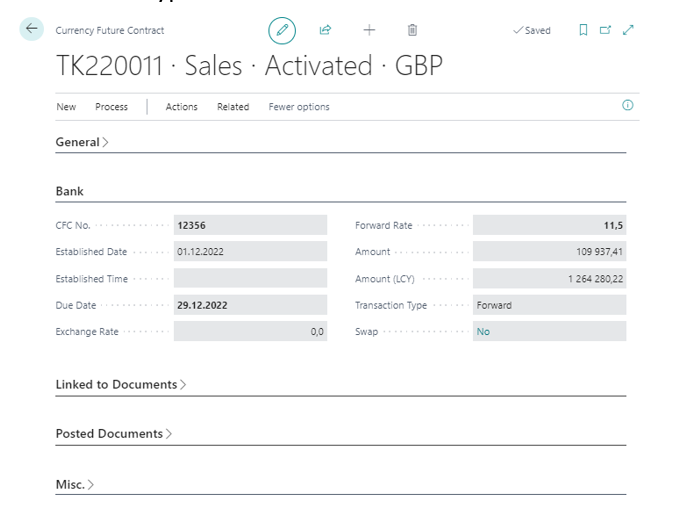Click the plus icon to create new
The height and width of the screenshot is (518, 688).
click(369, 31)
